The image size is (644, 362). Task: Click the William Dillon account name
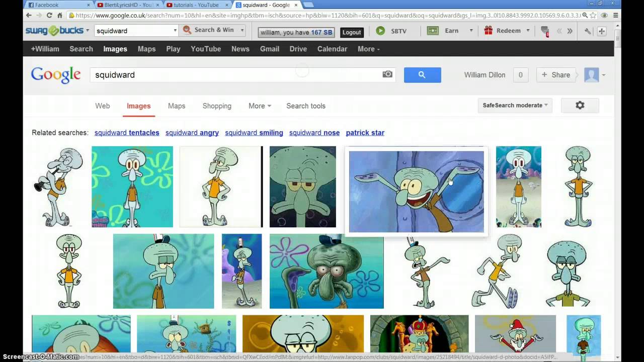pos(485,75)
